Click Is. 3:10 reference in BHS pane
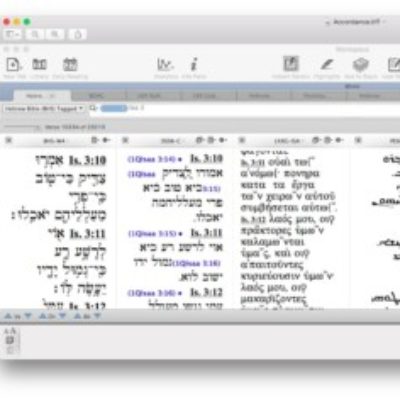Viewport: 400px width, 400px height. tap(88, 160)
